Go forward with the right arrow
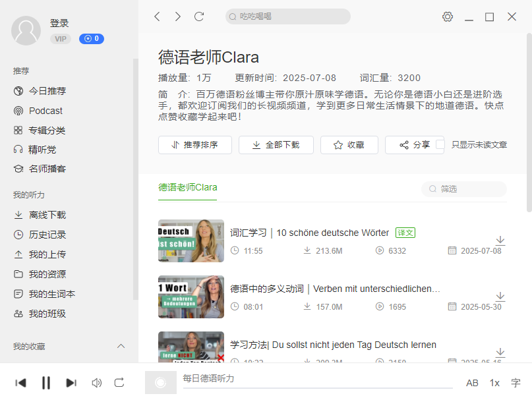Screen dimensions: 532x402 pos(177,16)
